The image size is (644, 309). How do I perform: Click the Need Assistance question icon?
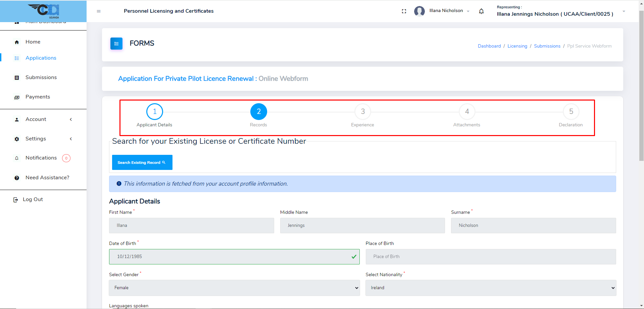tap(17, 178)
